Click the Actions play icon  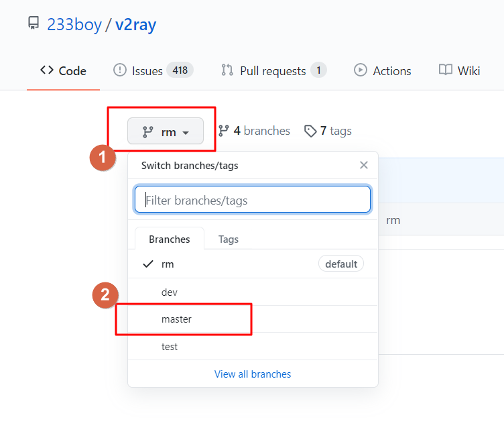[361, 70]
